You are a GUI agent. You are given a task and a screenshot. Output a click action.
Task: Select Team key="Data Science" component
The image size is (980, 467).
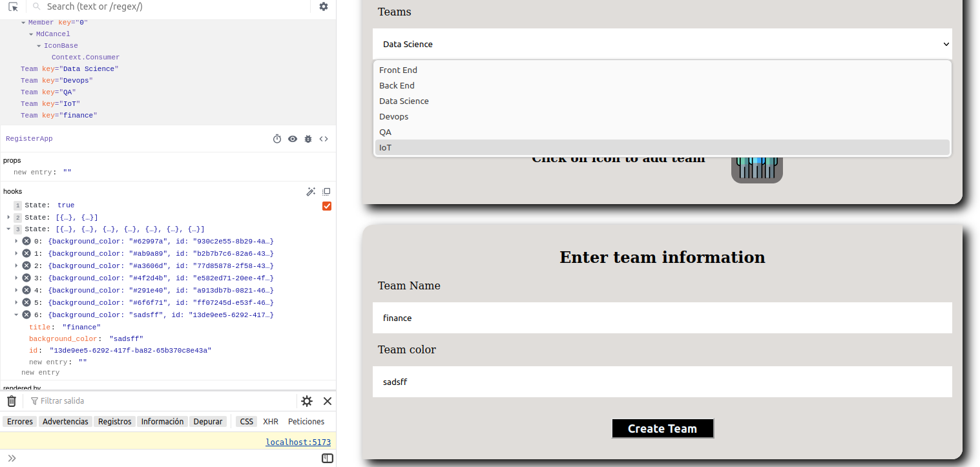[69, 68]
